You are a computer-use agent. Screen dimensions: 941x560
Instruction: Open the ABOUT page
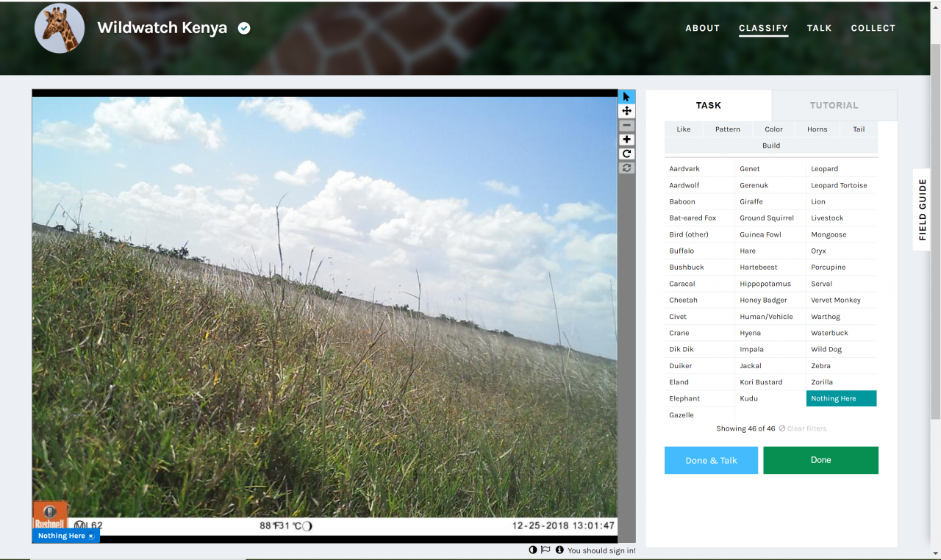coord(702,28)
